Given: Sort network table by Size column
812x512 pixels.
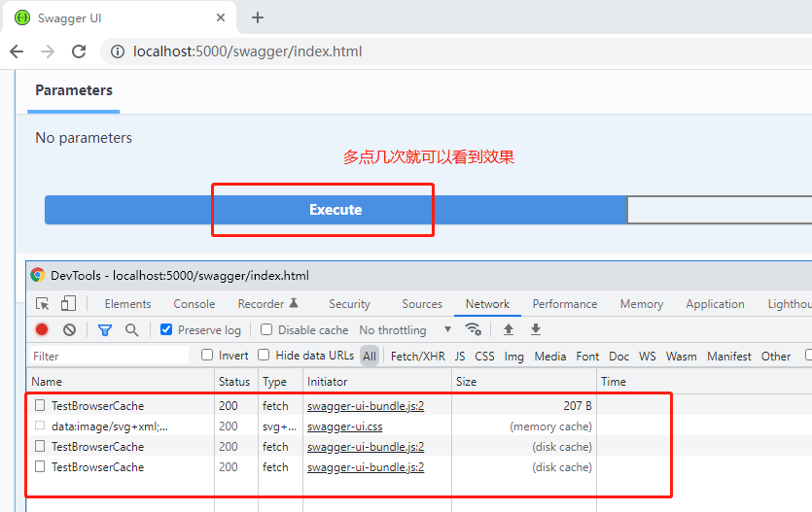Looking at the screenshot, I should pyautogui.click(x=524, y=382).
